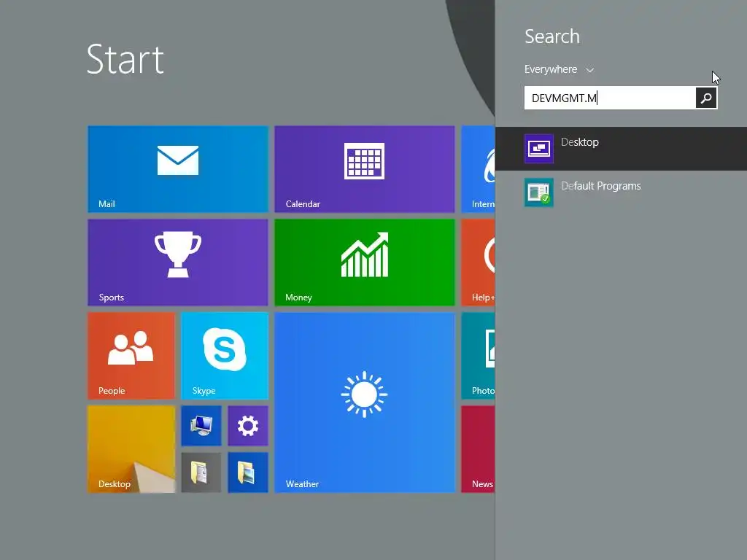Launch the Sports tile with trophy
747x560 pixels.
[178, 262]
